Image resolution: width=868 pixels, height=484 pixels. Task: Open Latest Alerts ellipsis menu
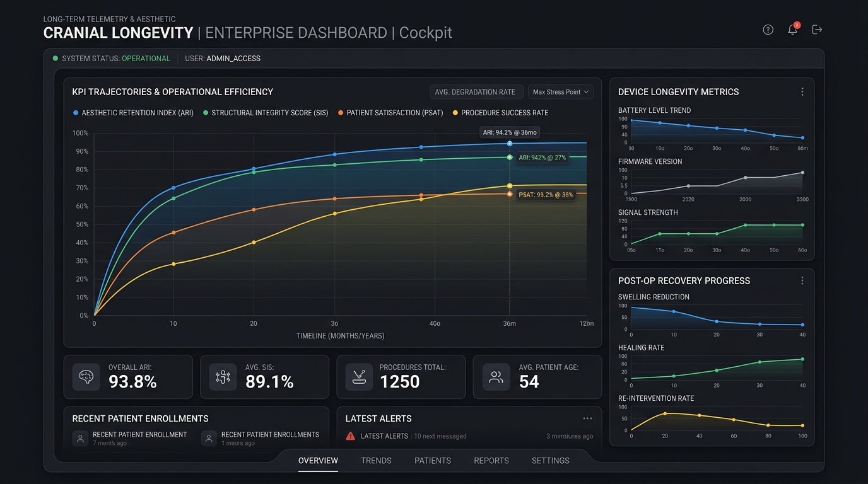[x=587, y=418]
